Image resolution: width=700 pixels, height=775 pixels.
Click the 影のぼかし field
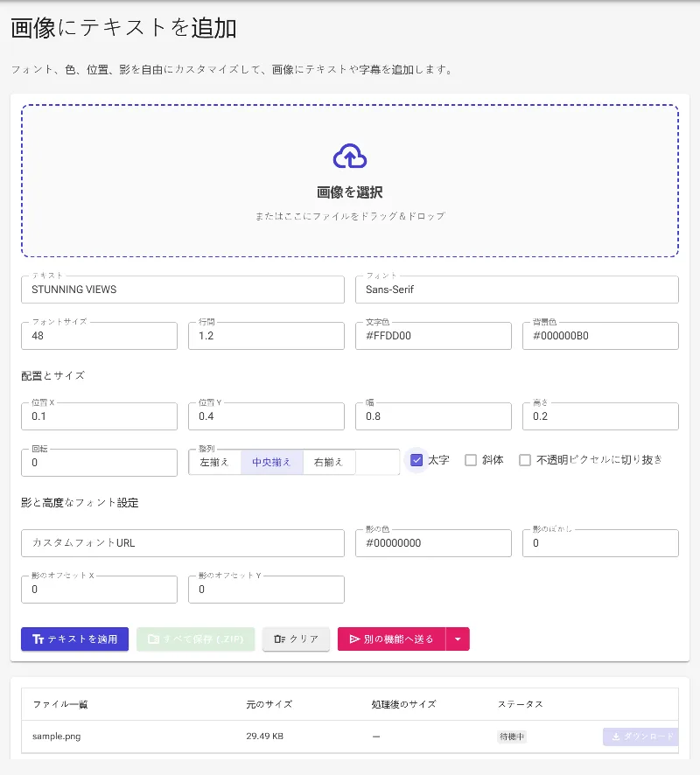pyautogui.click(x=600, y=543)
